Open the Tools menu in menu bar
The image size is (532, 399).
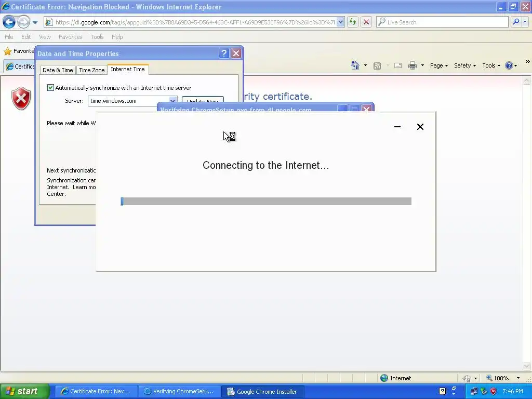(x=97, y=37)
